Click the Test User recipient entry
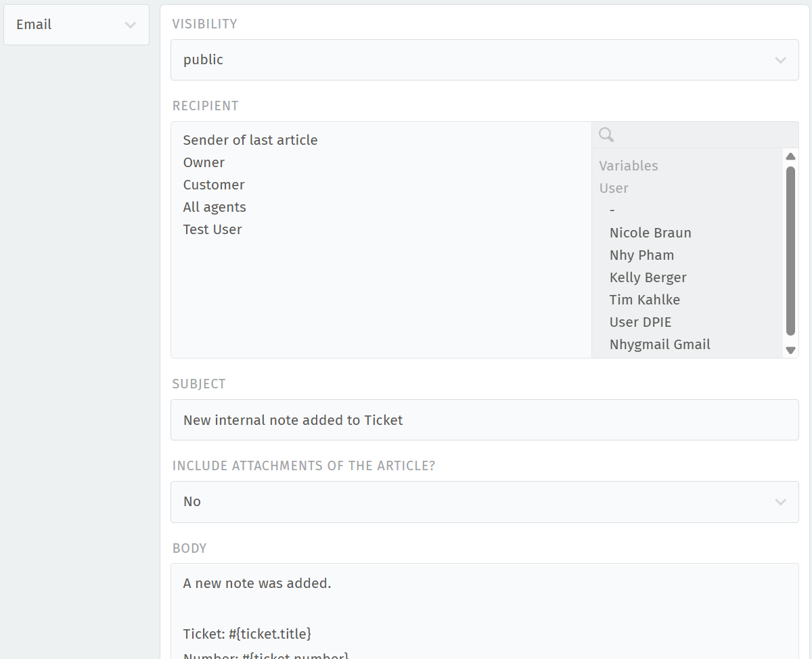 click(212, 229)
